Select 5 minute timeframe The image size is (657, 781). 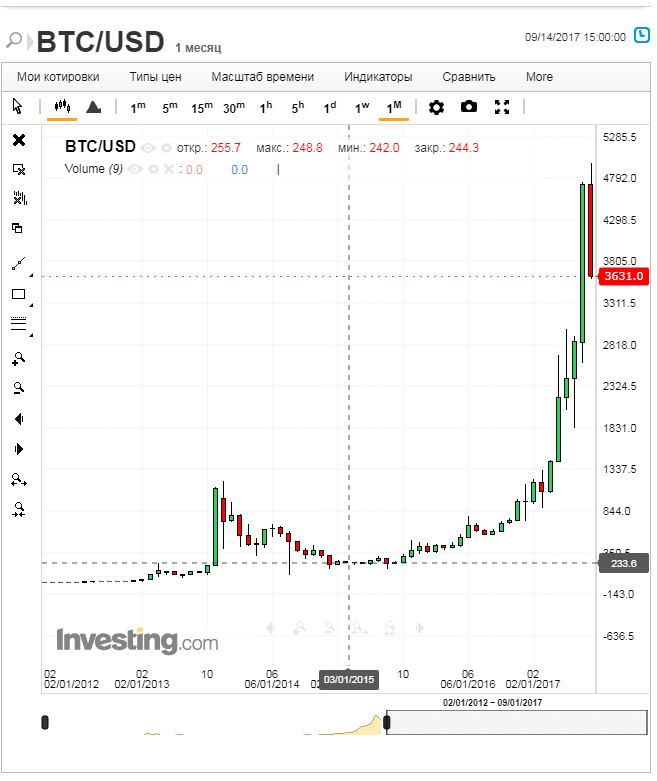[170, 107]
